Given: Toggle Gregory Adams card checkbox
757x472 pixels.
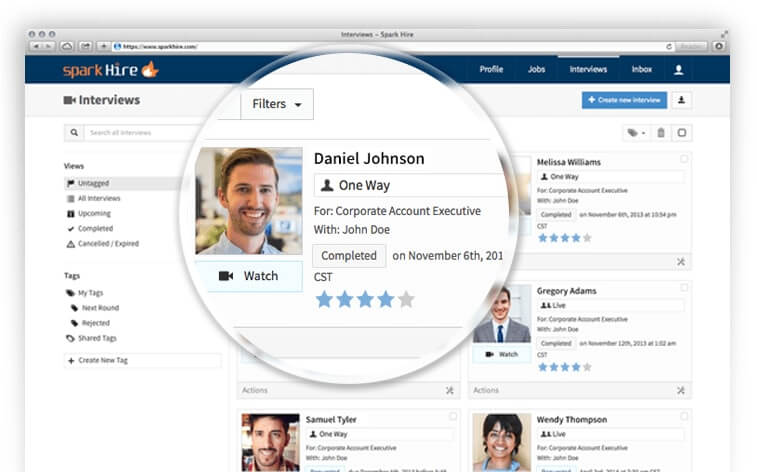Looking at the screenshot, I should pyautogui.click(x=684, y=288).
